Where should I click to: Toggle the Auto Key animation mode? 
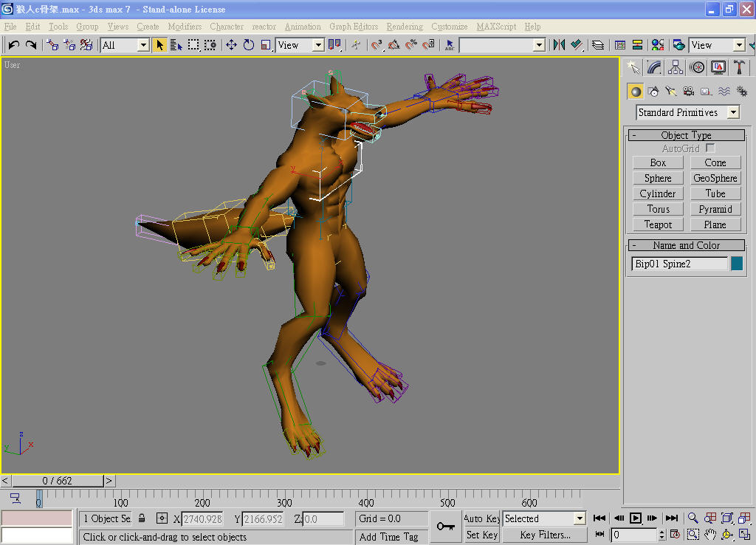pyautogui.click(x=481, y=518)
